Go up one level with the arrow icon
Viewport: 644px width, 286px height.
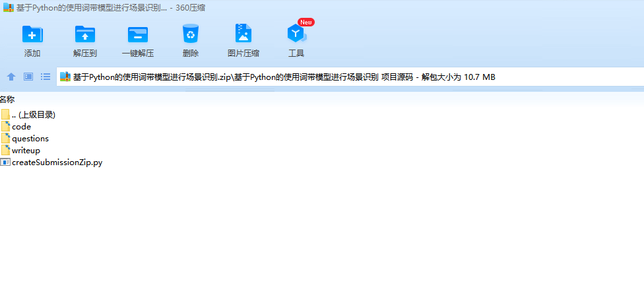point(11,77)
